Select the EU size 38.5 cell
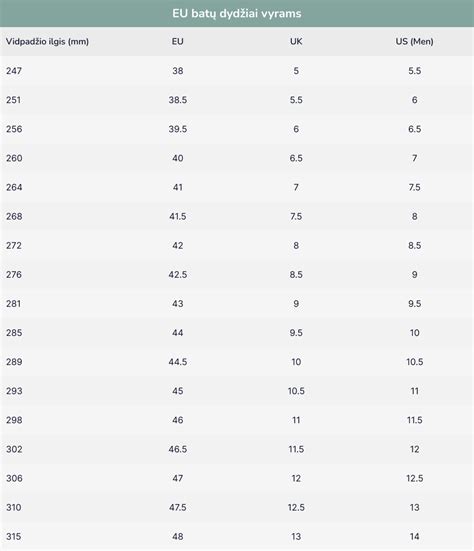474x551 pixels. tap(177, 100)
